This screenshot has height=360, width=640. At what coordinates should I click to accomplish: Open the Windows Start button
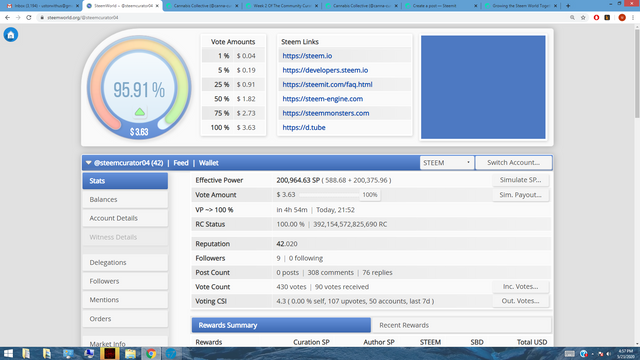click(x=8, y=353)
